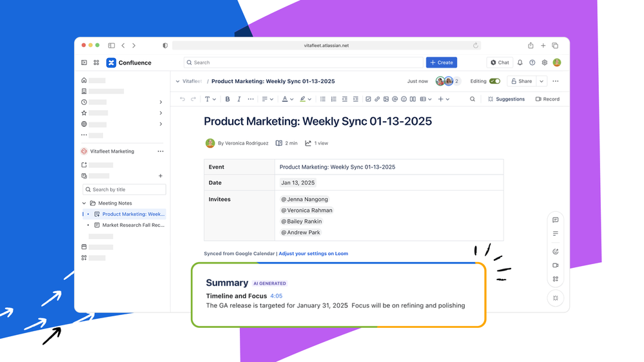Open the comments icon in right rail
This screenshot has height=362, width=644.
555,220
